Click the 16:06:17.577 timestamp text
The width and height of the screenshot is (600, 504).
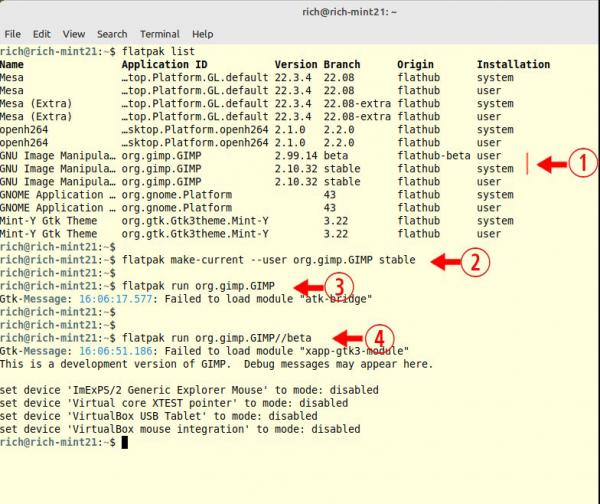click(x=116, y=299)
